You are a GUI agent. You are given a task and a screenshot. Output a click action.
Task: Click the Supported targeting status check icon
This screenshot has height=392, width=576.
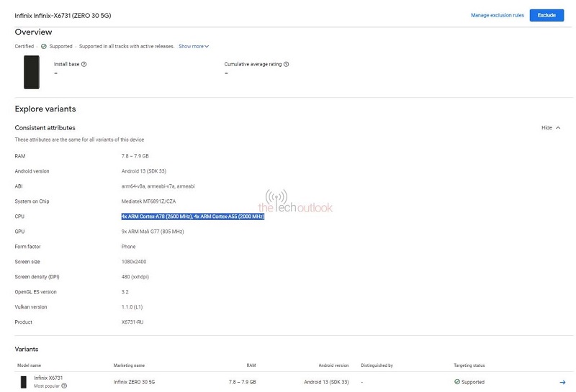[457, 382]
